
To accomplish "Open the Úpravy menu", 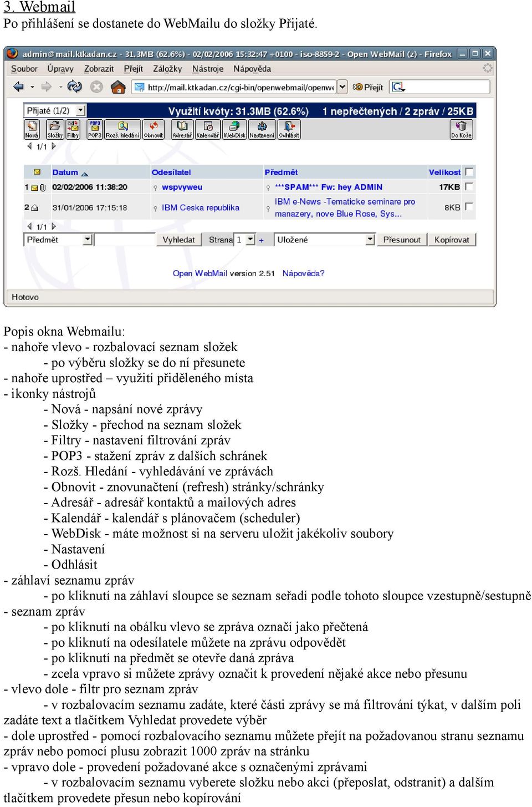I will [x=60, y=69].
